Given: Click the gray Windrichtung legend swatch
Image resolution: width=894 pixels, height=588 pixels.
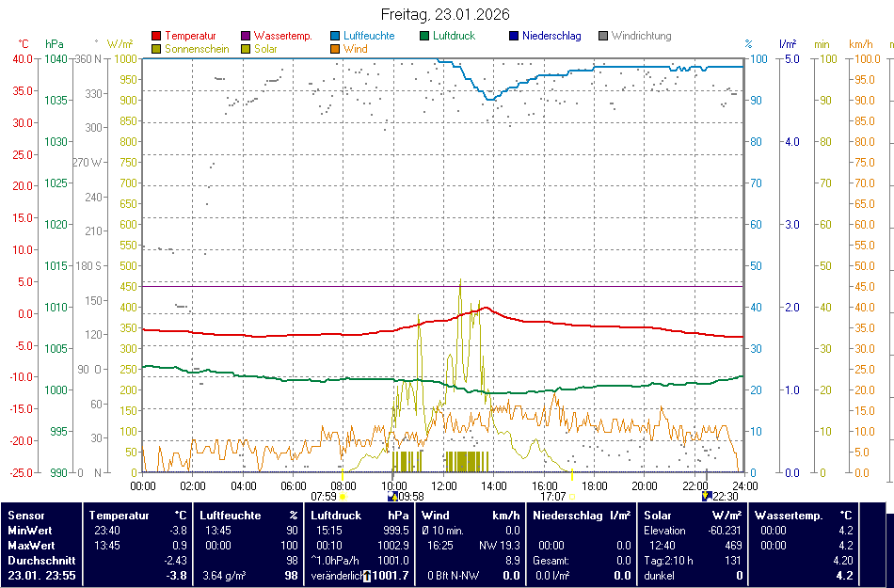Looking at the screenshot, I should click(603, 37).
